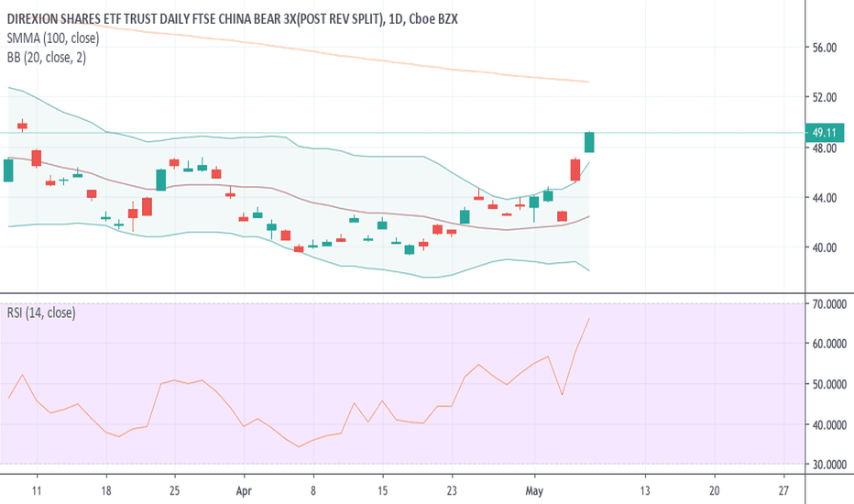The height and width of the screenshot is (504, 854).
Task: Click the 40.00 price axis label
Action: coord(824,247)
